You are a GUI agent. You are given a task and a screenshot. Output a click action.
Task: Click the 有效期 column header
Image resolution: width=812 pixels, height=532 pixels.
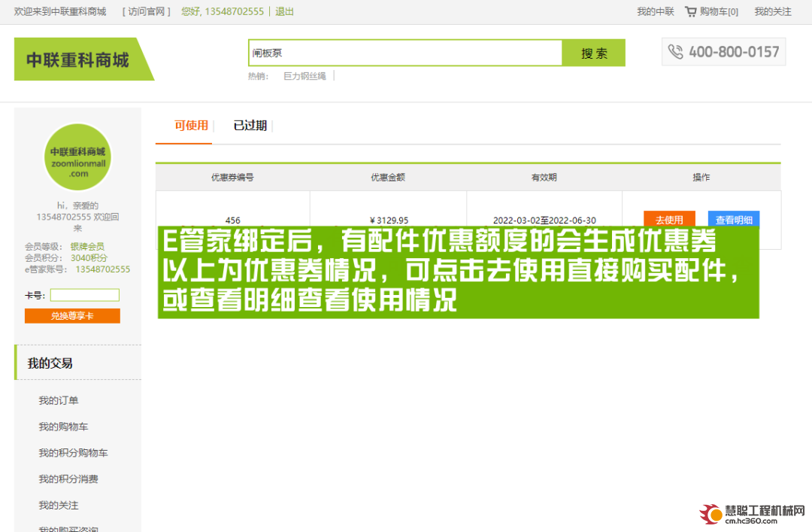coord(544,178)
